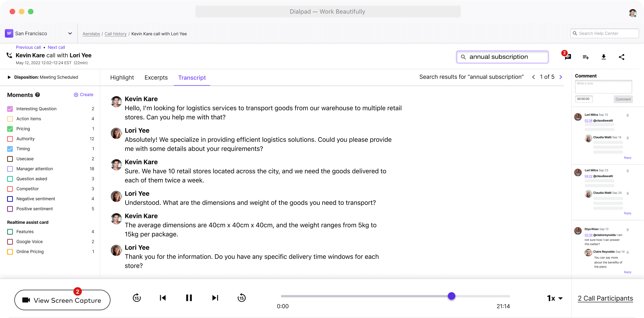Uncheck the Pricing moment filter
644x318 pixels.
point(10,129)
